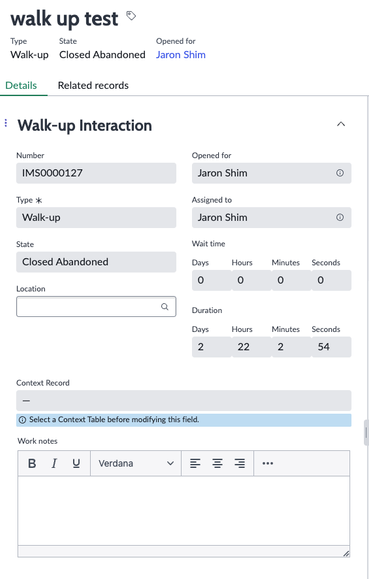Click the section drag handle dots

click(6, 123)
